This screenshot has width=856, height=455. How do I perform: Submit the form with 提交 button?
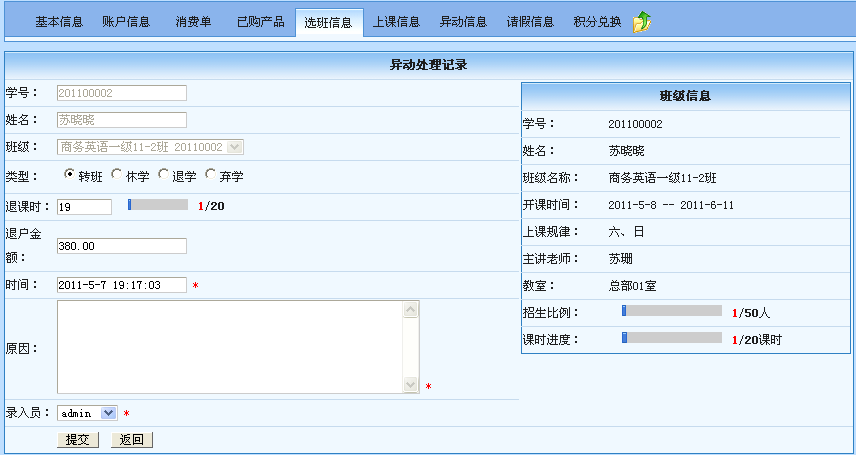point(78,440)
